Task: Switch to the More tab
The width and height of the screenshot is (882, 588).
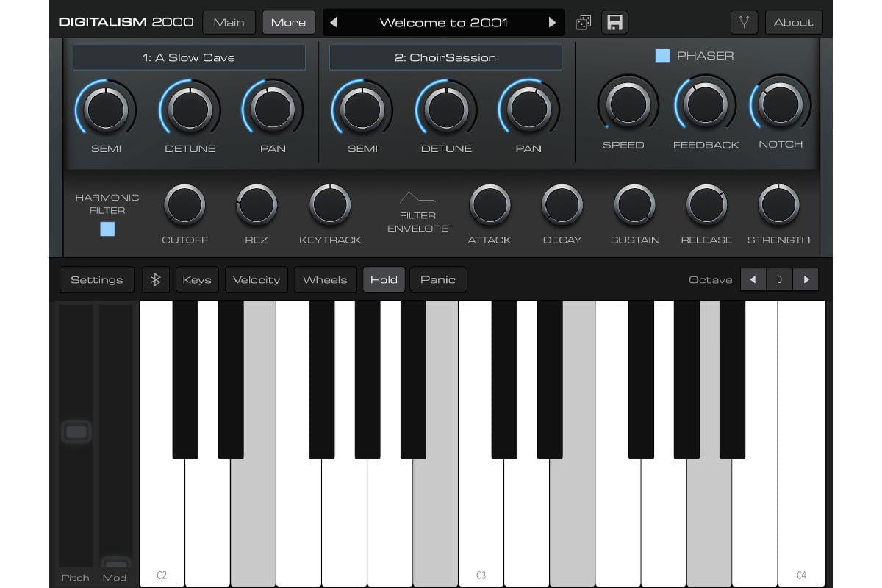Action: [x=288, y=22]
